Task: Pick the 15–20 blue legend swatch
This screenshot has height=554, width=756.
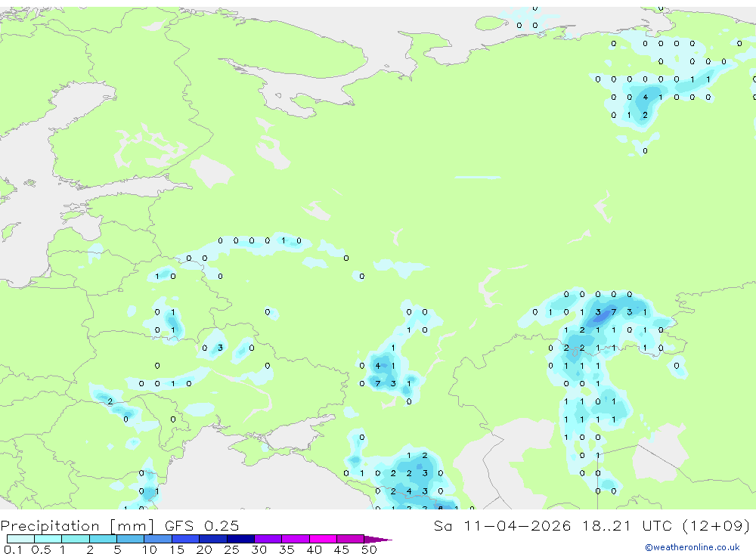Action: [x=185, y=539]
